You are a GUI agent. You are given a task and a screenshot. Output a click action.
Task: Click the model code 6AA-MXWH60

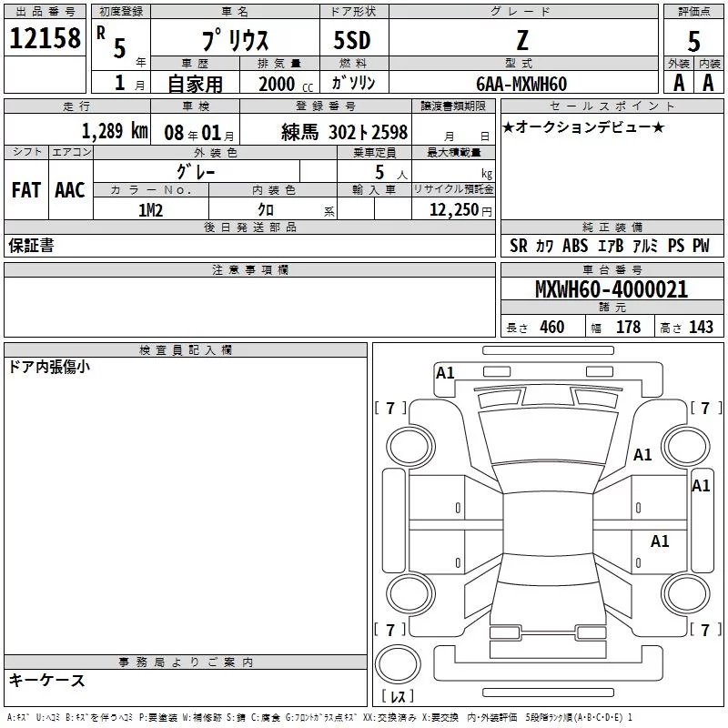521,84
